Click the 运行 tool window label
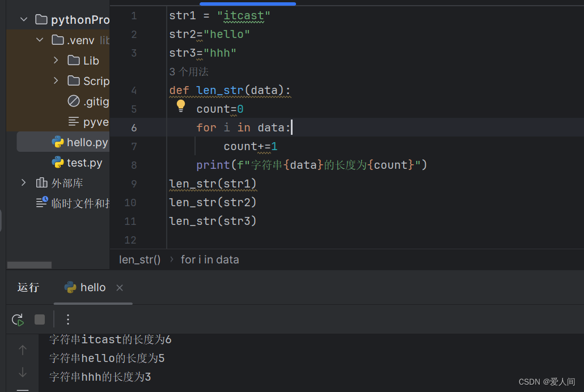The height and width of the screenshot is (392, 584). 28,287
